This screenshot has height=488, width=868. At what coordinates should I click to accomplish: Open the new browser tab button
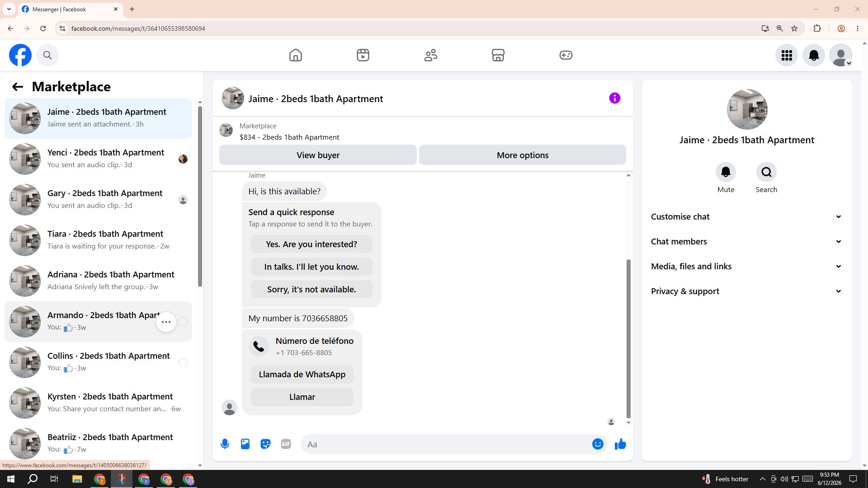[x=132, y=9]
